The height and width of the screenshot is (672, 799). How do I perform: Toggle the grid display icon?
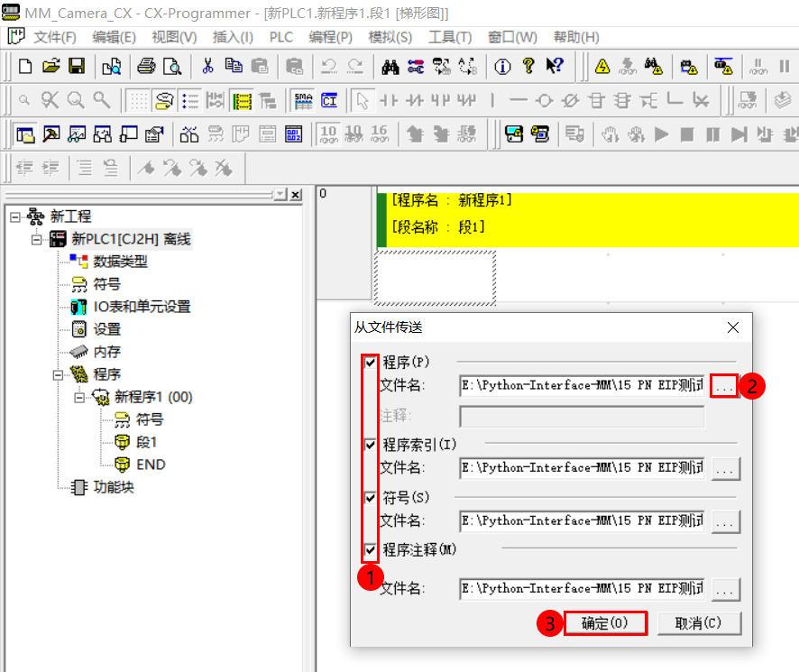137,100
